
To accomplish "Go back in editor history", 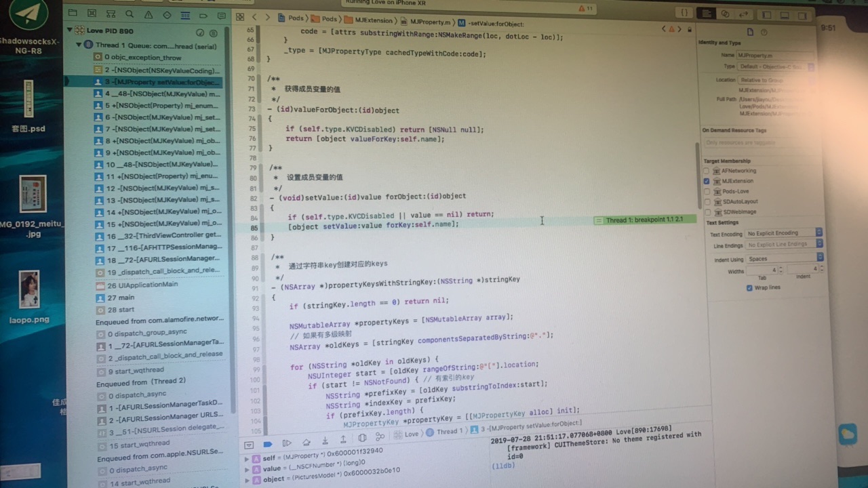I will pyautogui.click(x=255, y=18).
